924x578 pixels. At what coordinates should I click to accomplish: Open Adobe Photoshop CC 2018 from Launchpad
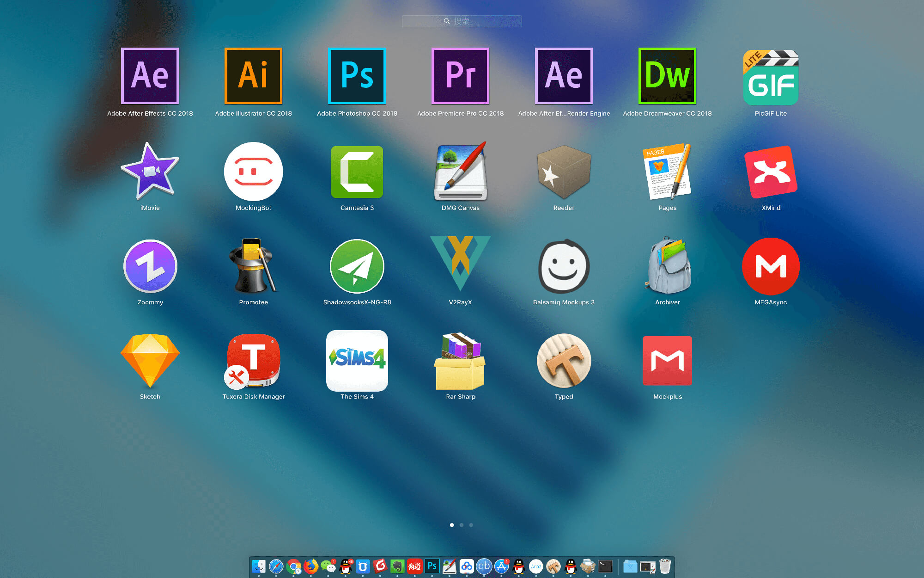click(x=357, y=76)
